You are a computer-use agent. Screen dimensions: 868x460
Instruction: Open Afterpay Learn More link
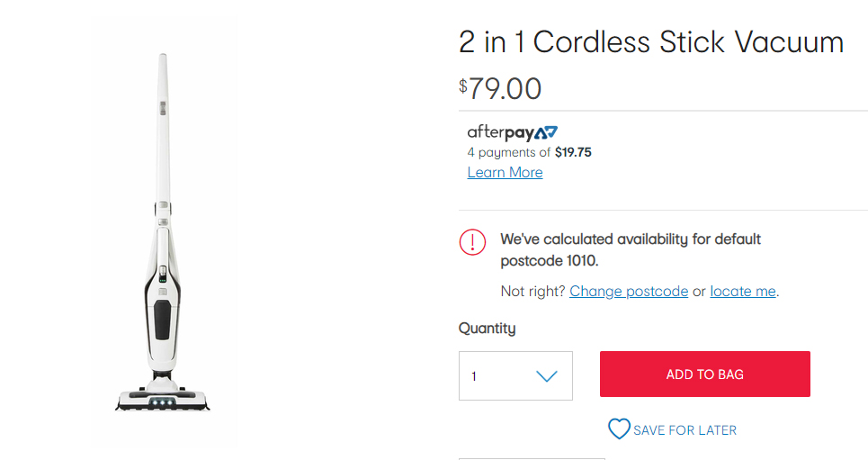[x=505, y=172]
